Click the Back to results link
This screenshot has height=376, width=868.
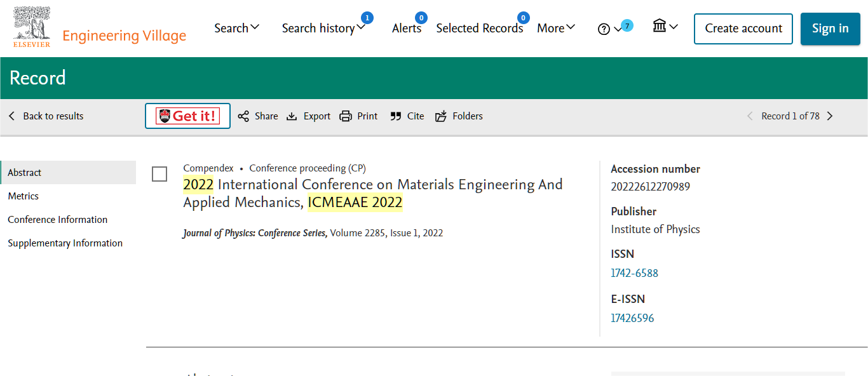click(53, 116)
